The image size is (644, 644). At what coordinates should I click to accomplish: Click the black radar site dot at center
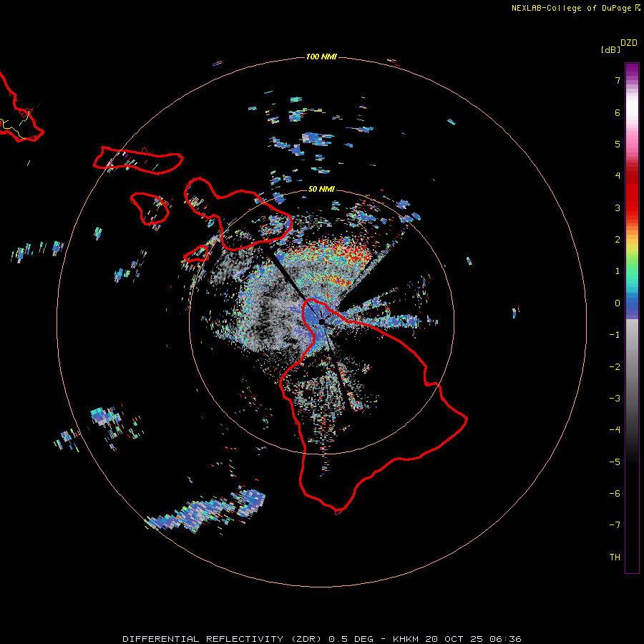[321, 321]
